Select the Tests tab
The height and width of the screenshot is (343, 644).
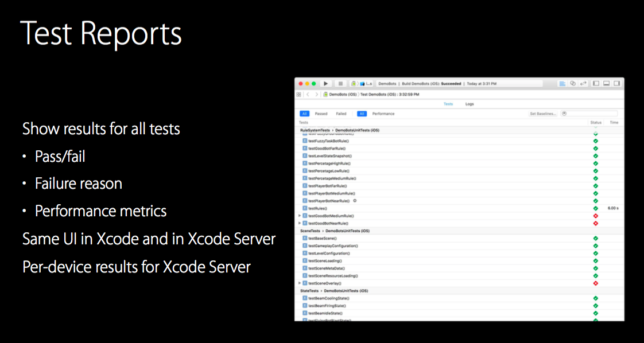[x=448, y=104]
